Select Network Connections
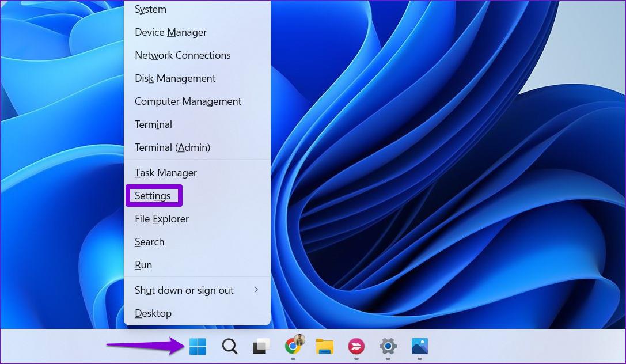The image size is (626, 364). point(183,55)
